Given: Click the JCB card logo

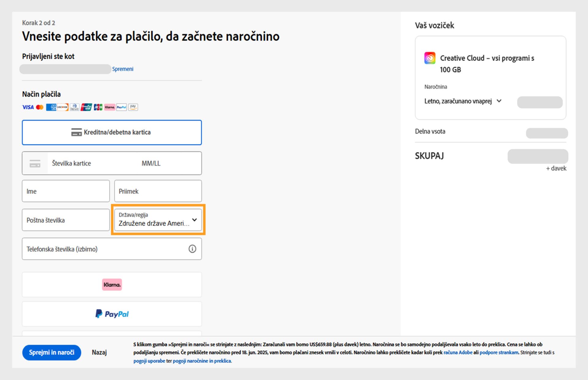Looking at the screenshot, I should click(98, 107).
